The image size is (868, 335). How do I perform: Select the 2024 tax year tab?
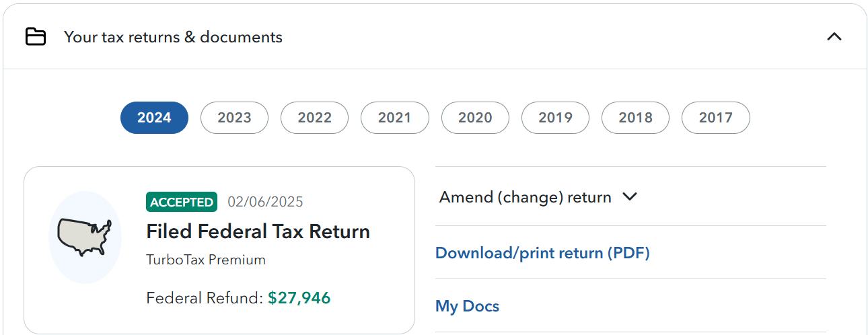click(x=154, y=118)
